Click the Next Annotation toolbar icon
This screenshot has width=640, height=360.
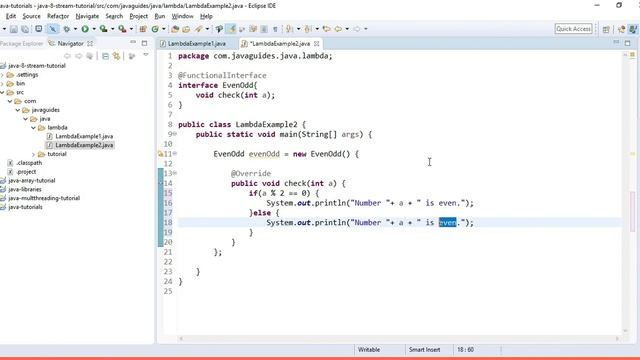tap(289, 29)
